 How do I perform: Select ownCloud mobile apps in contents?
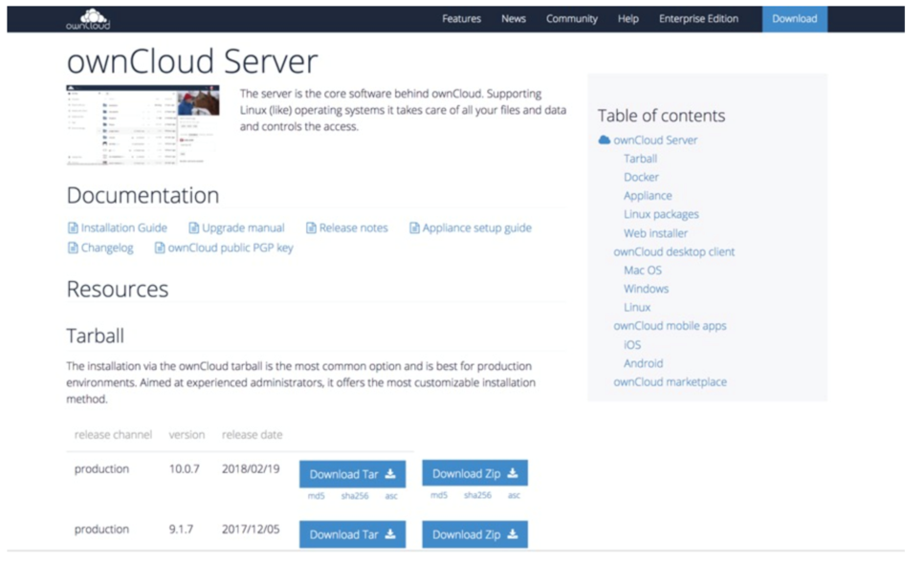[x=670, y=326]
